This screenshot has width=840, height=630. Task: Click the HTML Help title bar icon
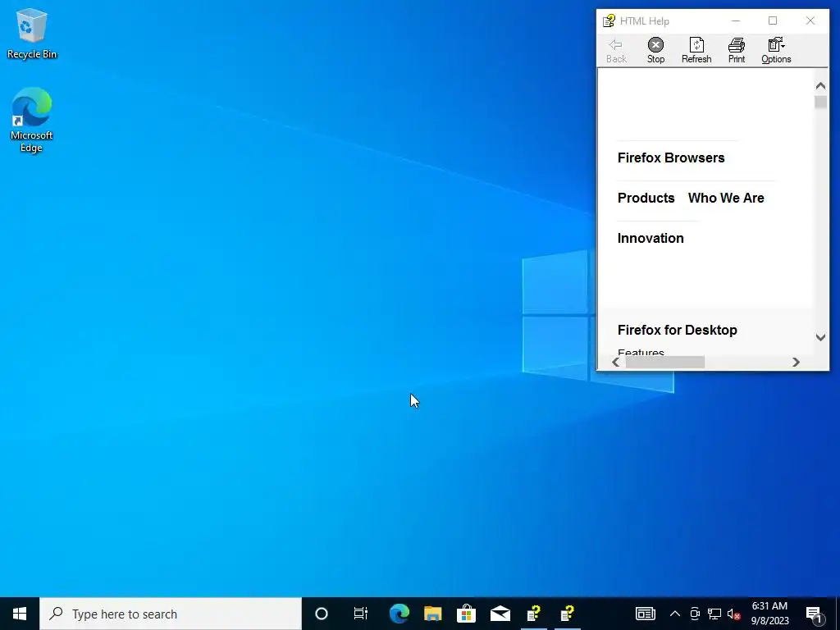click(x=609, y=21)
